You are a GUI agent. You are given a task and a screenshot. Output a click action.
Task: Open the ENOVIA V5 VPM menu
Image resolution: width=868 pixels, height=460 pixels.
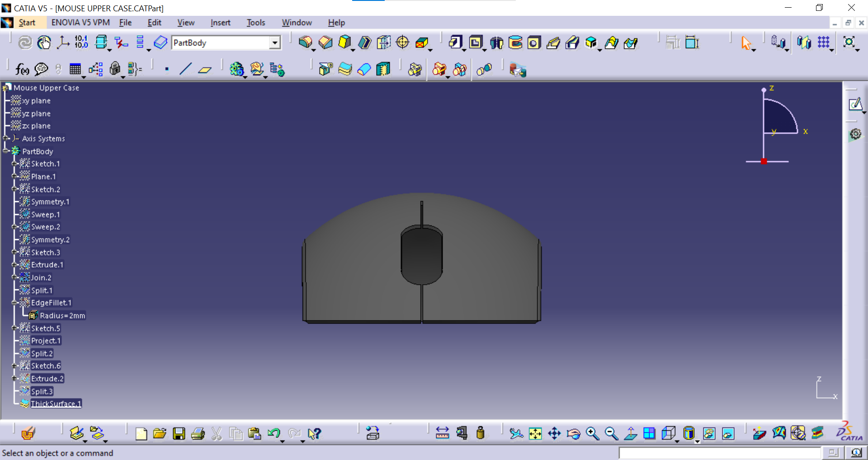coord(80,22)
